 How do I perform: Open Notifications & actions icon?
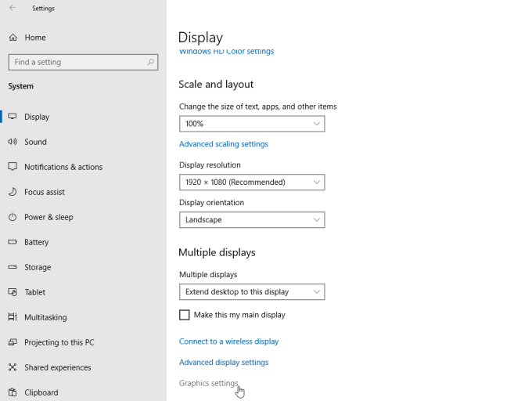point(13,167)
